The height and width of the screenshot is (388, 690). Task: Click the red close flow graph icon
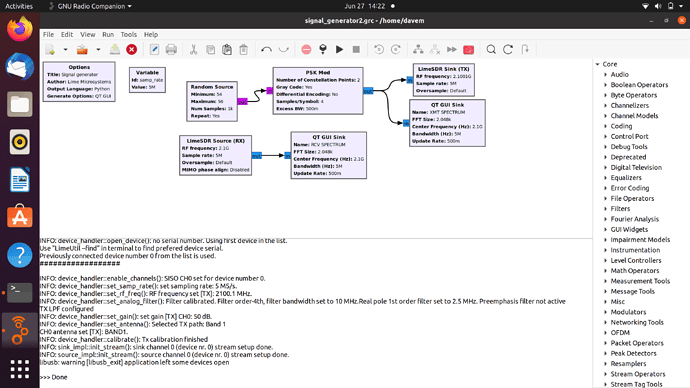(x=131, y=49)
